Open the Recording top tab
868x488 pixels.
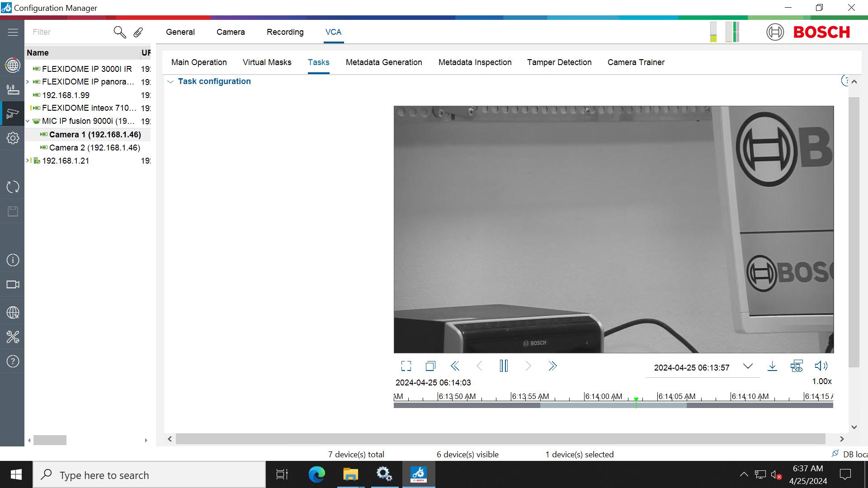pyautogui.click(x=285, y=32)
